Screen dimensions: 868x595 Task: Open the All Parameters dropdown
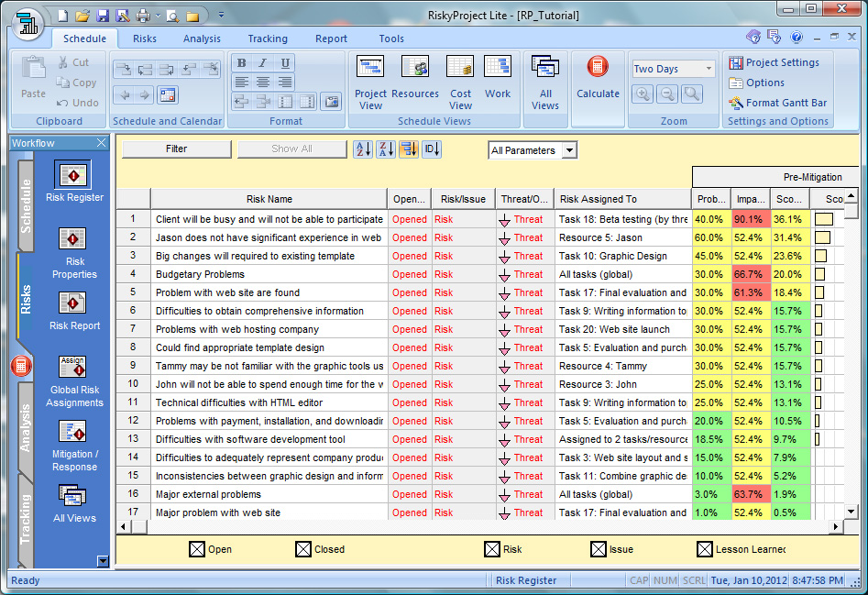569,150
